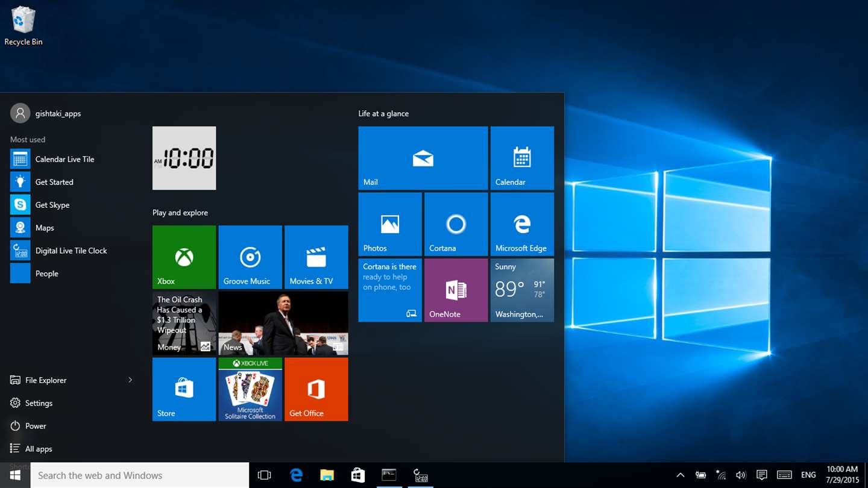Launch the Microsoft Edge tile in Start
Image resolution: width=868 pixels, height=488 pixels.
pos(522,224)
